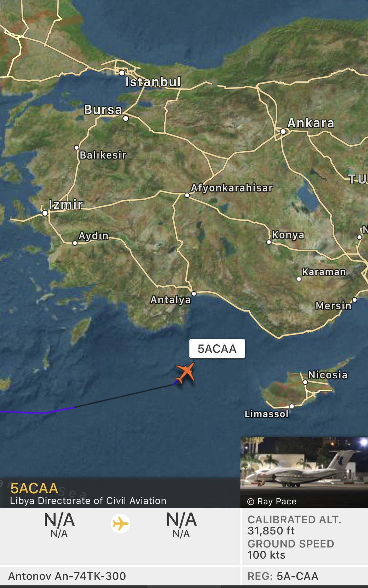Tap the orange aircraft icon on map
Image resolution: width=368 pixels, height=588 pixels.
(185, 372)
